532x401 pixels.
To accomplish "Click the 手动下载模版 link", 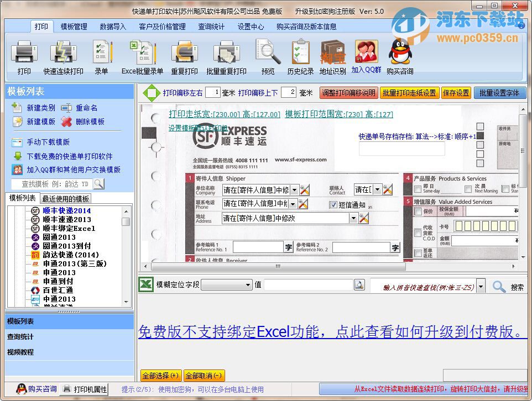I will click(x=48, y=142).
